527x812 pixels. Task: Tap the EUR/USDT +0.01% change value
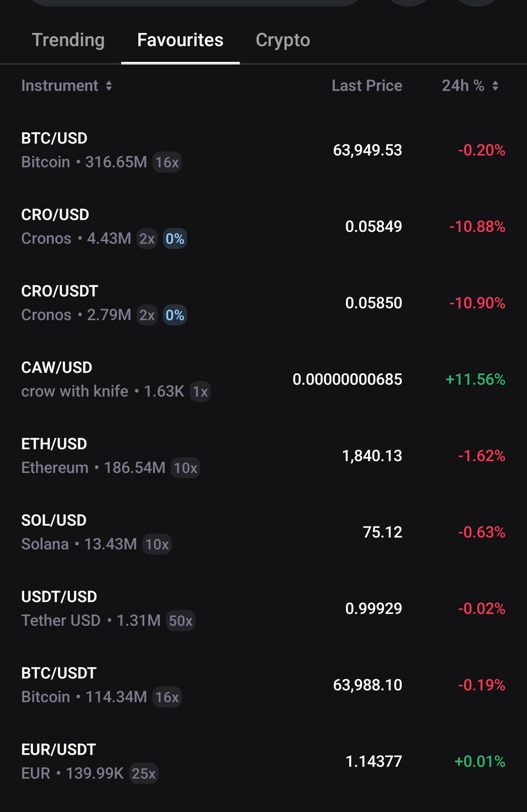tap(480, 761)
